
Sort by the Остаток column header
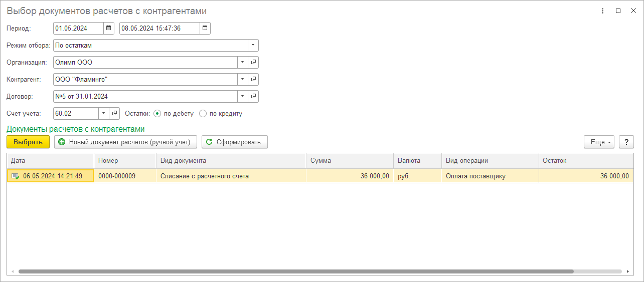586,161
